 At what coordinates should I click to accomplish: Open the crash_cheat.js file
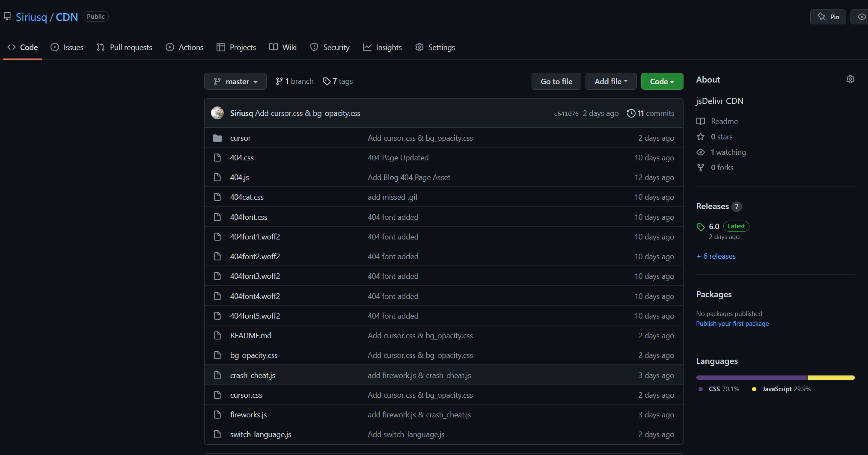point(253,375)
